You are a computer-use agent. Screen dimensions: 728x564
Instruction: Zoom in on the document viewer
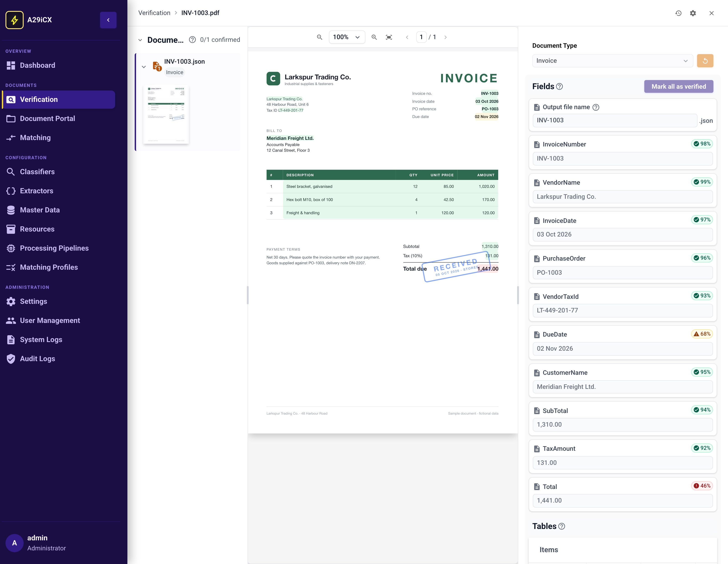pos(374,37)
